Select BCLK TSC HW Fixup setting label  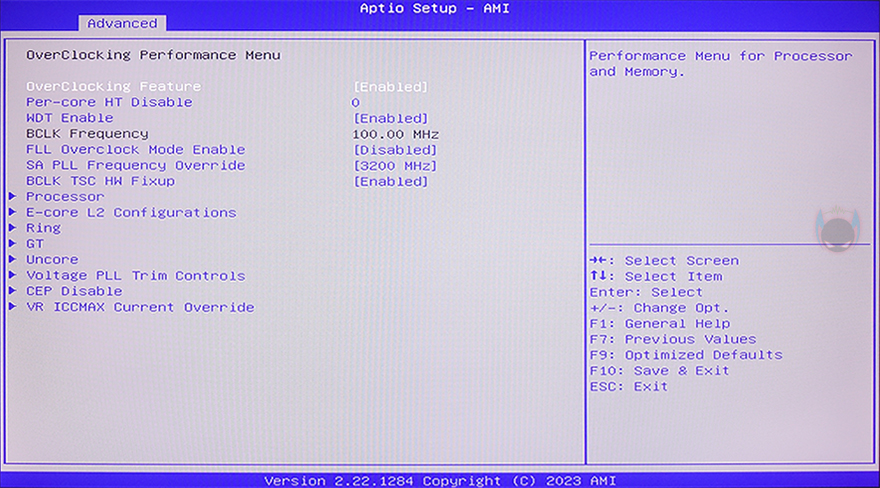tap(100, 181)
